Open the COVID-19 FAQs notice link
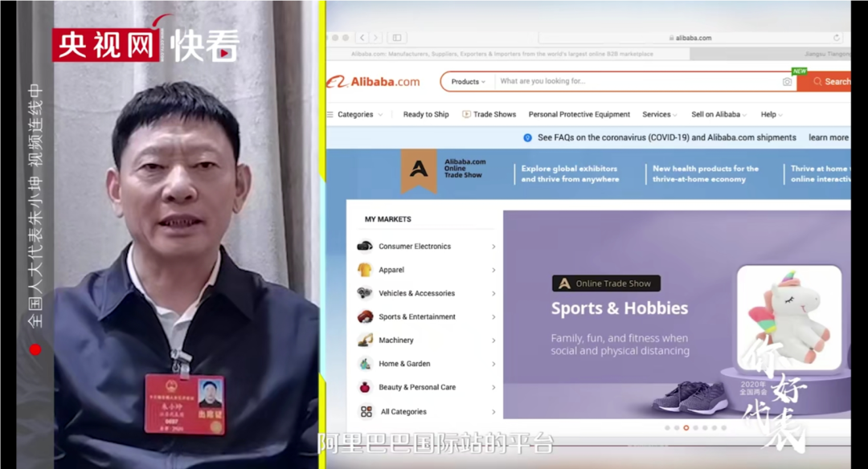Image resolution: width=868 pixels, height=469 pixels. pyautogui.click(x=666, y=137)
